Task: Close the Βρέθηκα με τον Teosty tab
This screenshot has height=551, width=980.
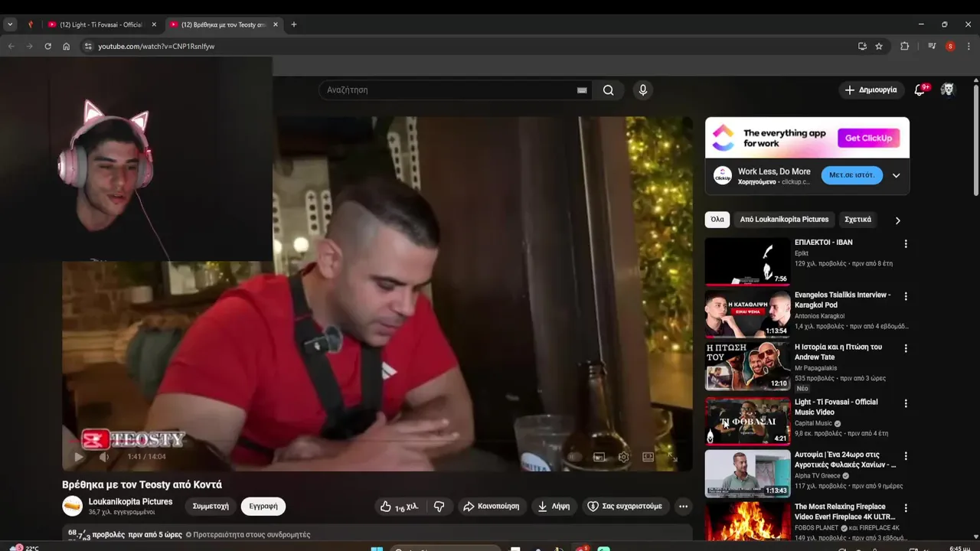Action: coord(276,24)
